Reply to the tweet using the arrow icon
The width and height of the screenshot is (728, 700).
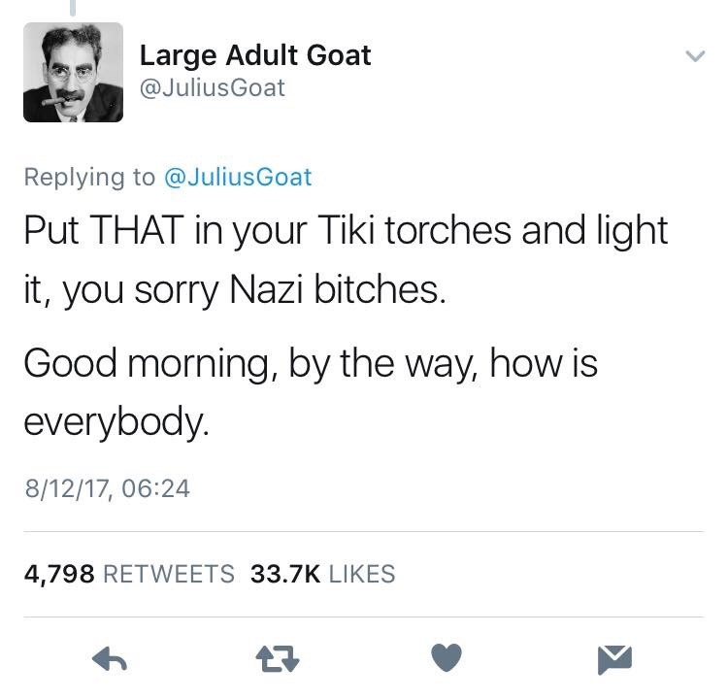pyautogui.click(x=110, y=658)
